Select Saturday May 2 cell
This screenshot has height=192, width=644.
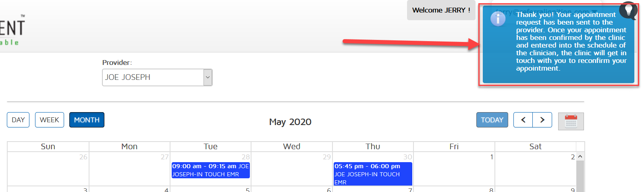[x=535, y=169]
